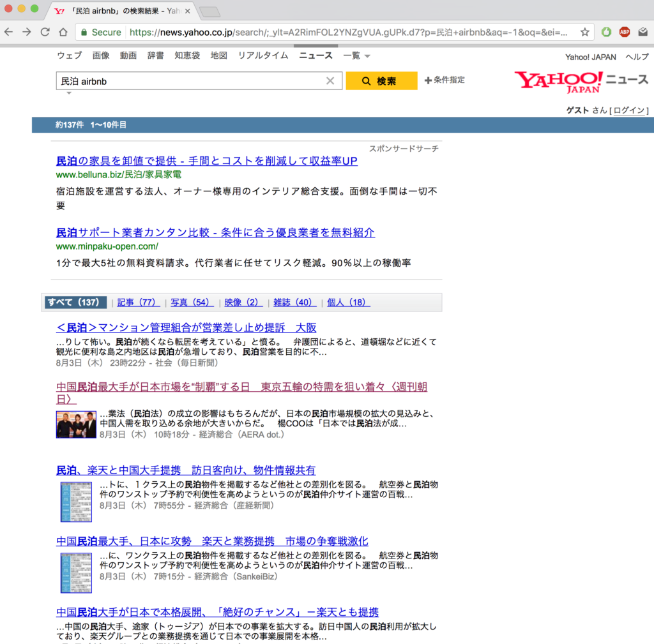Click the browser back arrow
Screen dimensions: 654x644
10,32
